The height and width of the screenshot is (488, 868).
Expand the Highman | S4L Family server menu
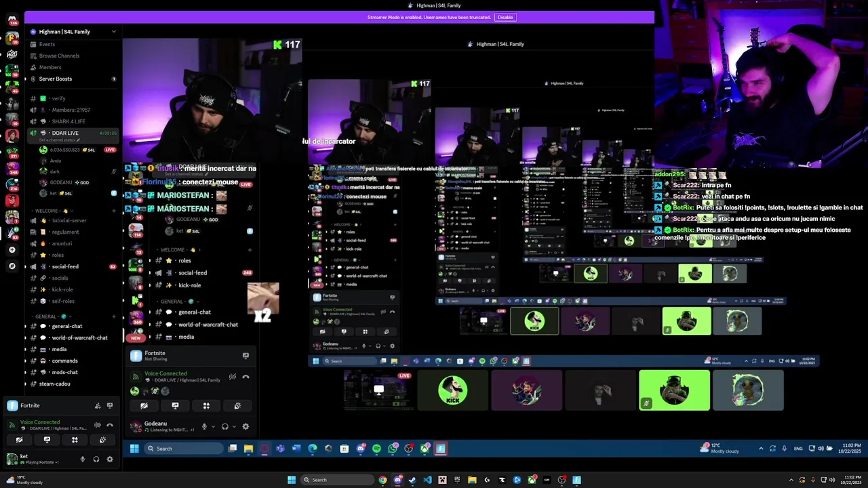[x=73, y=31]
